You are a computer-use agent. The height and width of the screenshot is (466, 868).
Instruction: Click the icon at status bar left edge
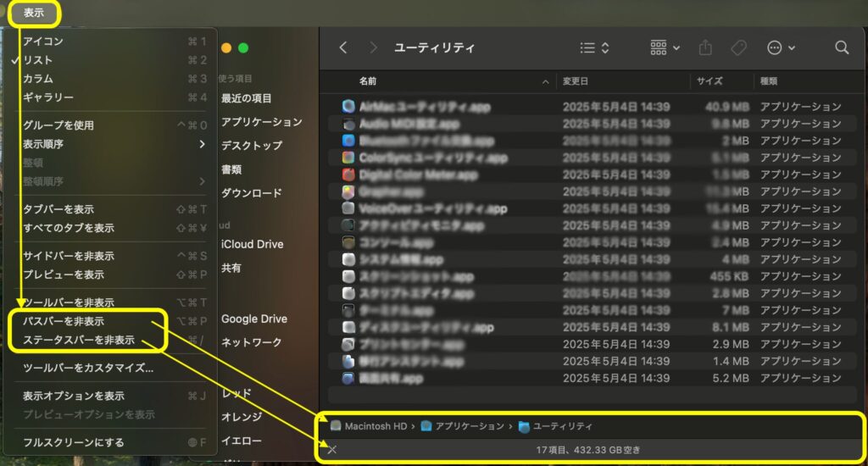pos(332,449)
